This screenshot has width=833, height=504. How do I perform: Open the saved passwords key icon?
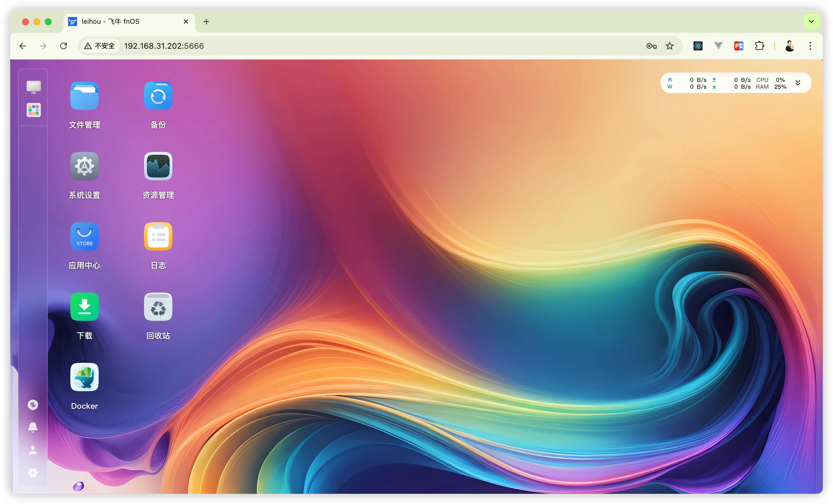[x=651, y=46]
